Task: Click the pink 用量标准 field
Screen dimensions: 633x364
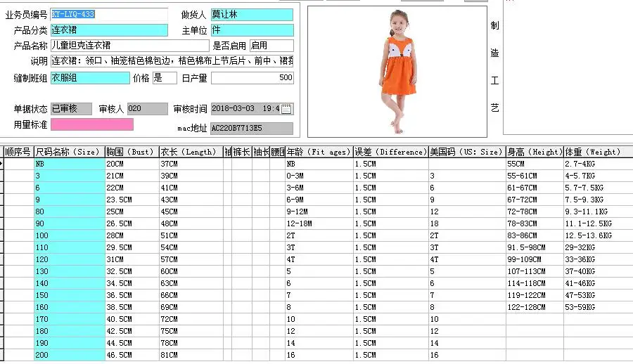Action: (x=92, y=124)
